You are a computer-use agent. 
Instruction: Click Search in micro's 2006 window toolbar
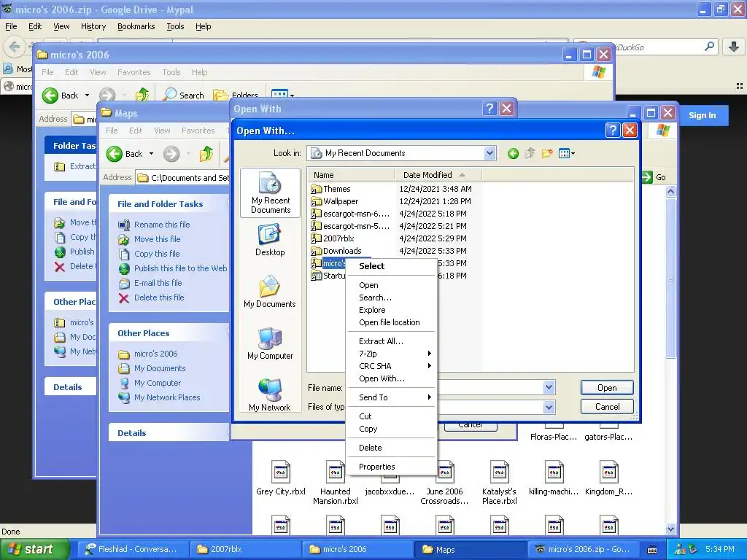point(183,96)
